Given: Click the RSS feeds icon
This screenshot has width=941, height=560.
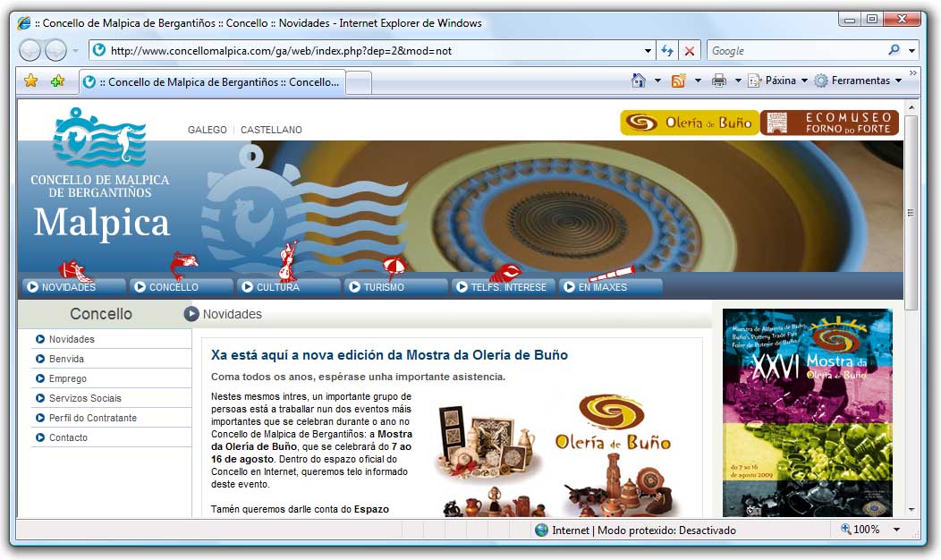Looking at the screenshot, I should point(678,81).
